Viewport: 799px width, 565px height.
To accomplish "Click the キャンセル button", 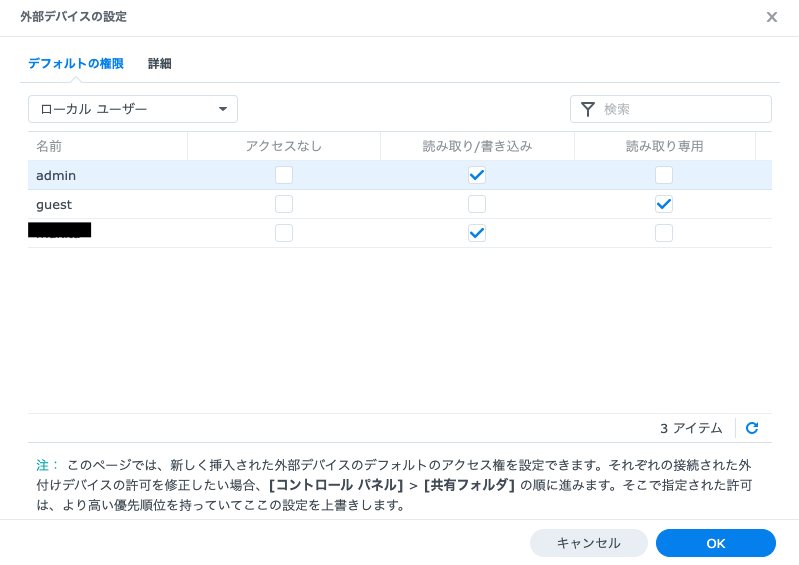I will (589, 543).
